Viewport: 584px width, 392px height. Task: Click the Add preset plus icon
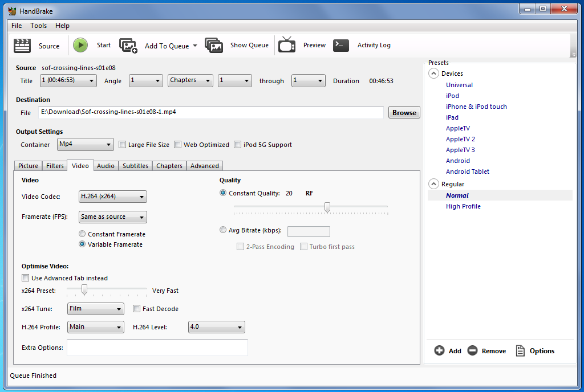[x=439, y=350]
